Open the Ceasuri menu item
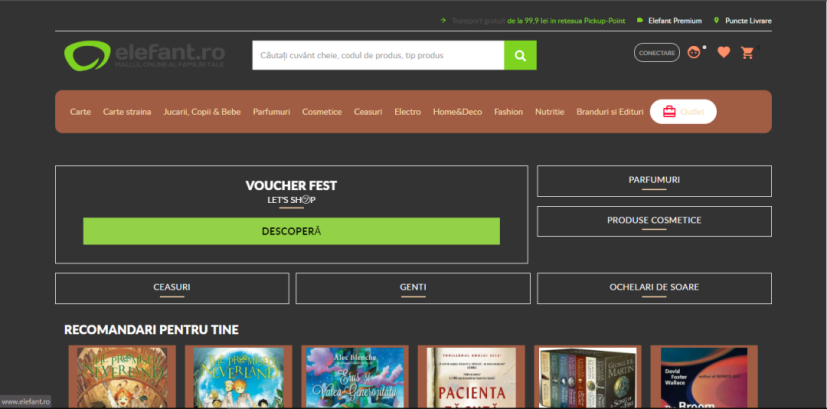This screenshot has width=827, height=409. [368, 112]
